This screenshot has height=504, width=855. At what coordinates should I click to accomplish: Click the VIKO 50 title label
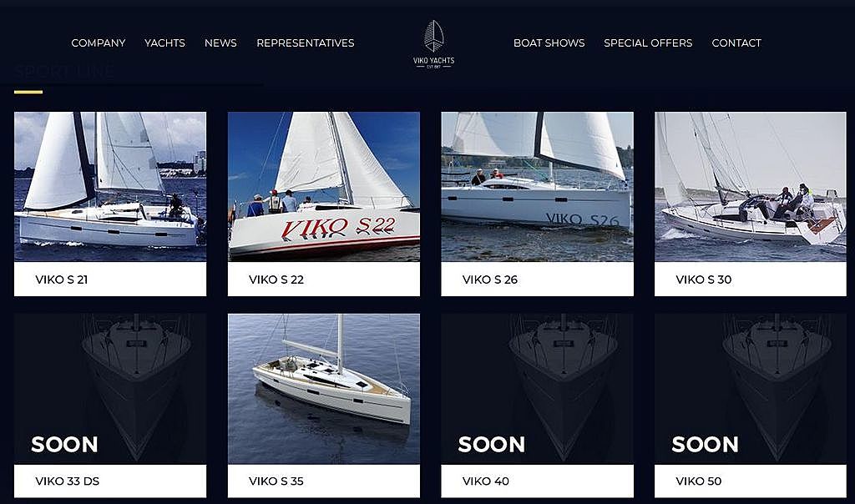[x=699, y=481]
